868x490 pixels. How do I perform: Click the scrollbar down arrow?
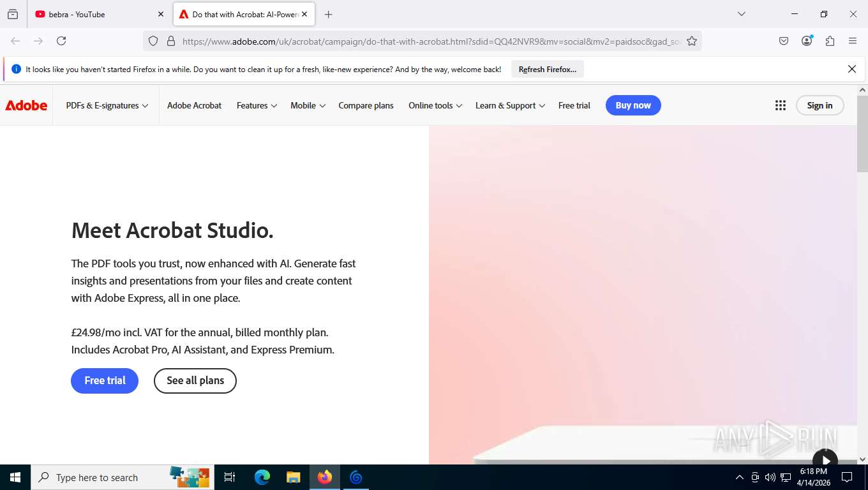click(862, 459)
